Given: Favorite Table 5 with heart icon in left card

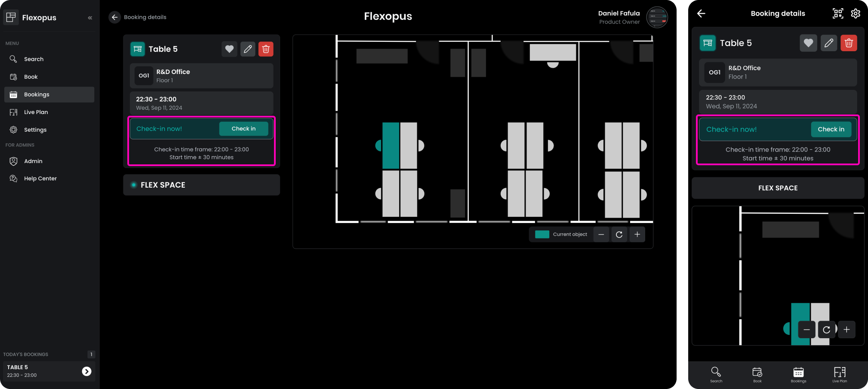Looking at the screenshot, I should click(x=229, y=49).
